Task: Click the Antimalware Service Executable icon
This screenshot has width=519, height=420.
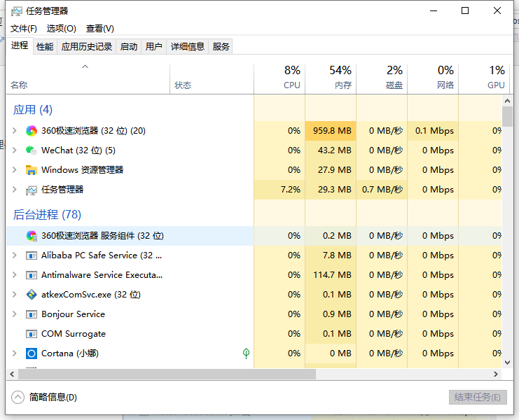Action: pos(32,275)
